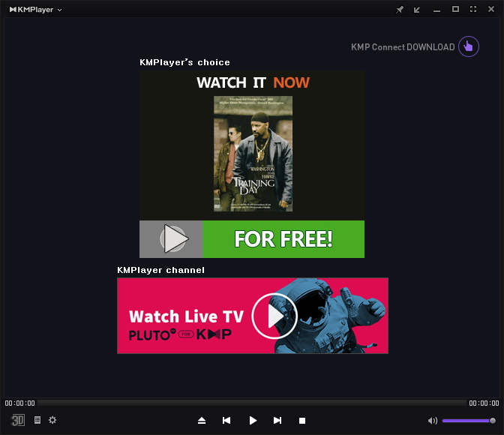Toggle 3D mode
Image resolution: width=504 pixels, height=435 pixels.
[18, 420]
